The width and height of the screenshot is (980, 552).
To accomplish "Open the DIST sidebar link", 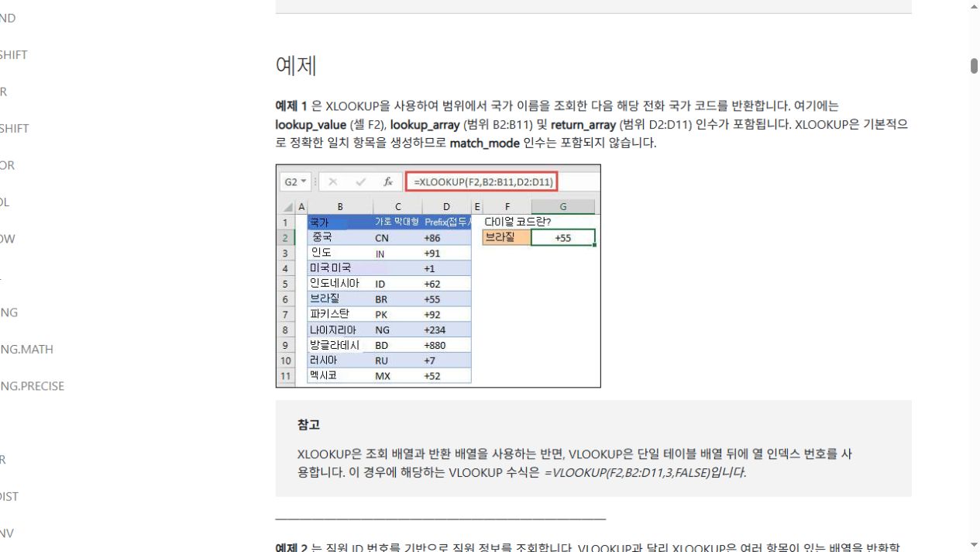I will 9,496.
